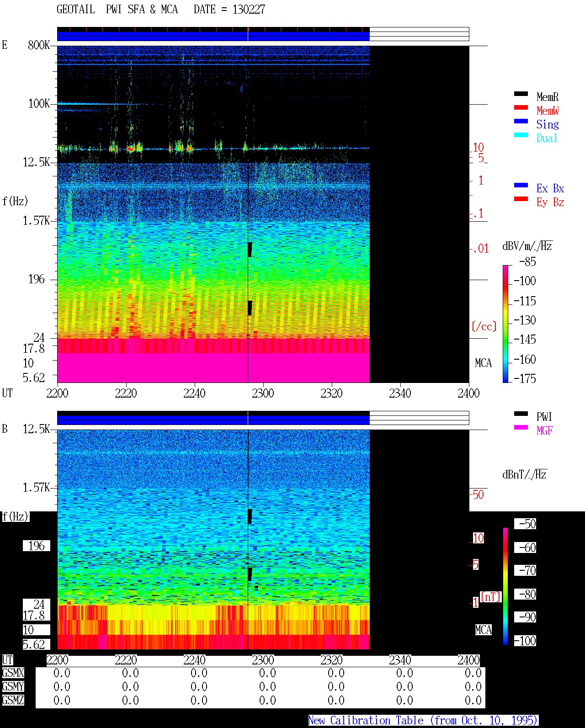This screenshot has height=728, width=585.
Task: Click the 'GSMX' row label
Action: coord(13,673)
